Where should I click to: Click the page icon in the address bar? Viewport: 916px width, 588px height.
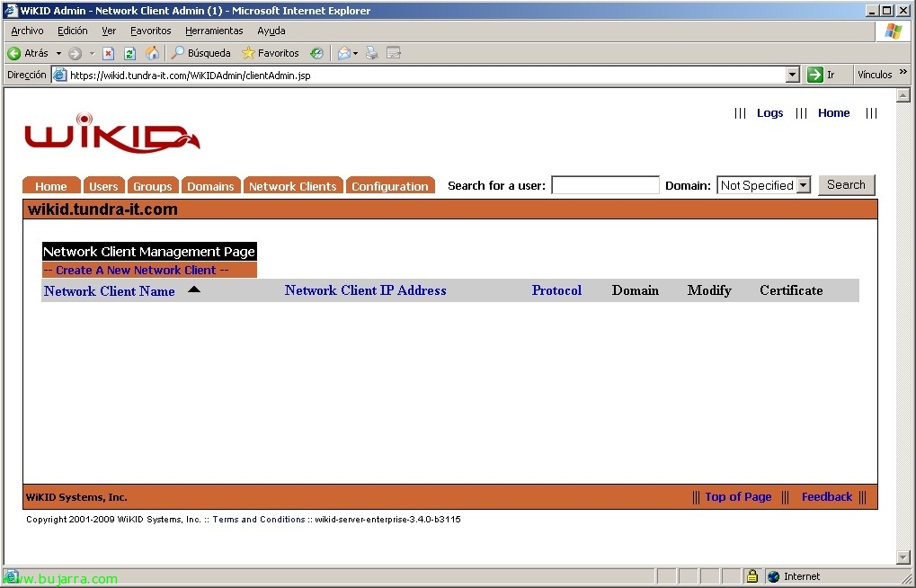click(x=59, y=75)
